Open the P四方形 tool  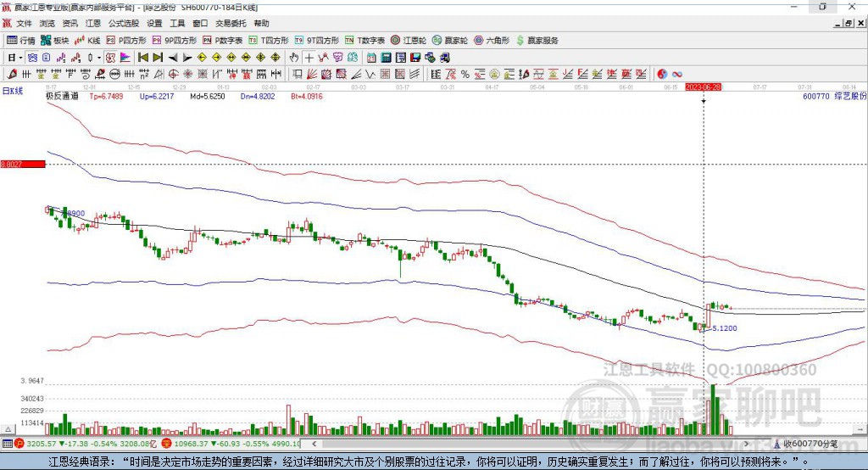pyautogui.click(x=126, y=41)
